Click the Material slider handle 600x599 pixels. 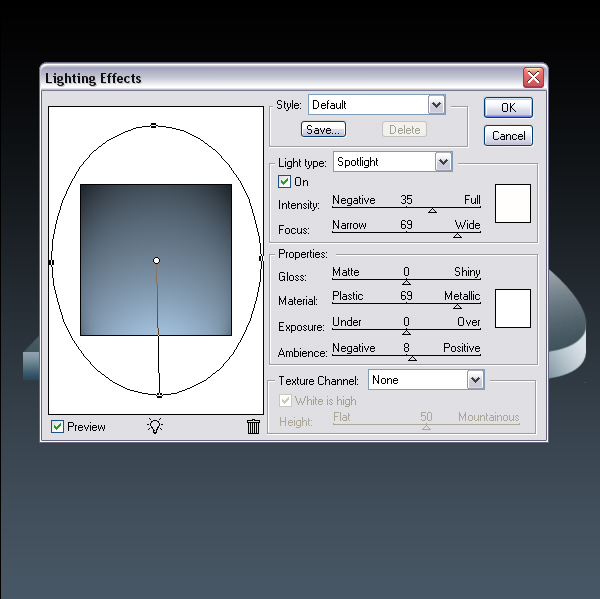point(457,307)
